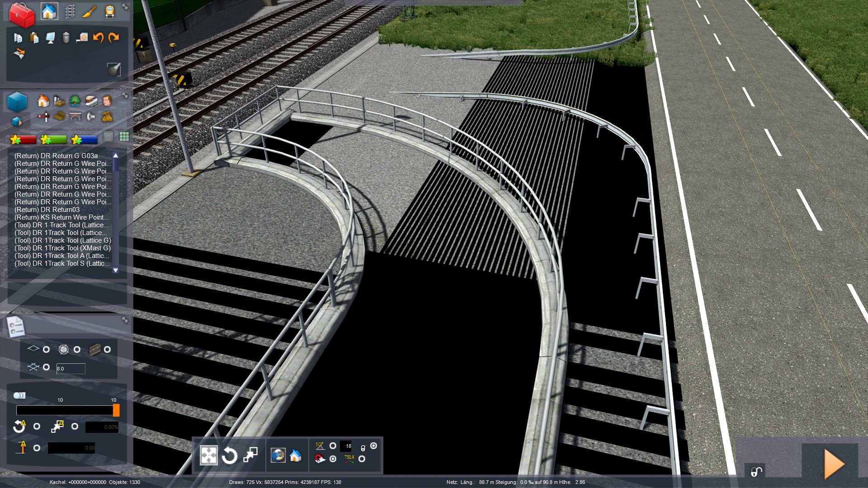Toggle the lock option radio button
The width and height of the screenshot is (868, 488).
[373, 446]
